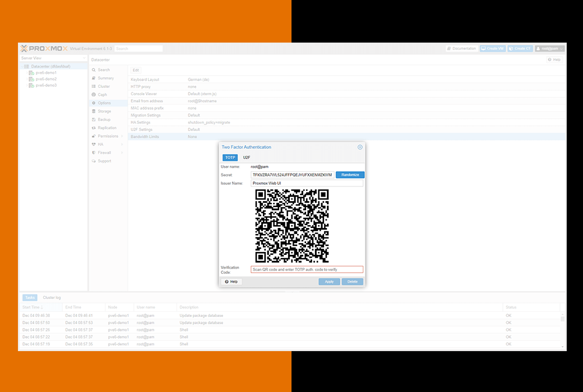
Task: Select pve6-demo2 node icon
Action: pyautogui.click(x=31, y=79)
